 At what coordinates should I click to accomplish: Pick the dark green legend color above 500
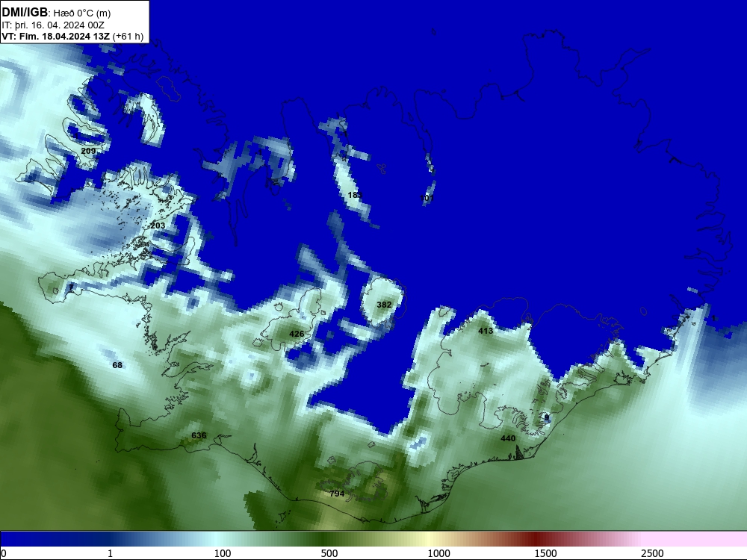[x=322, y=539]
